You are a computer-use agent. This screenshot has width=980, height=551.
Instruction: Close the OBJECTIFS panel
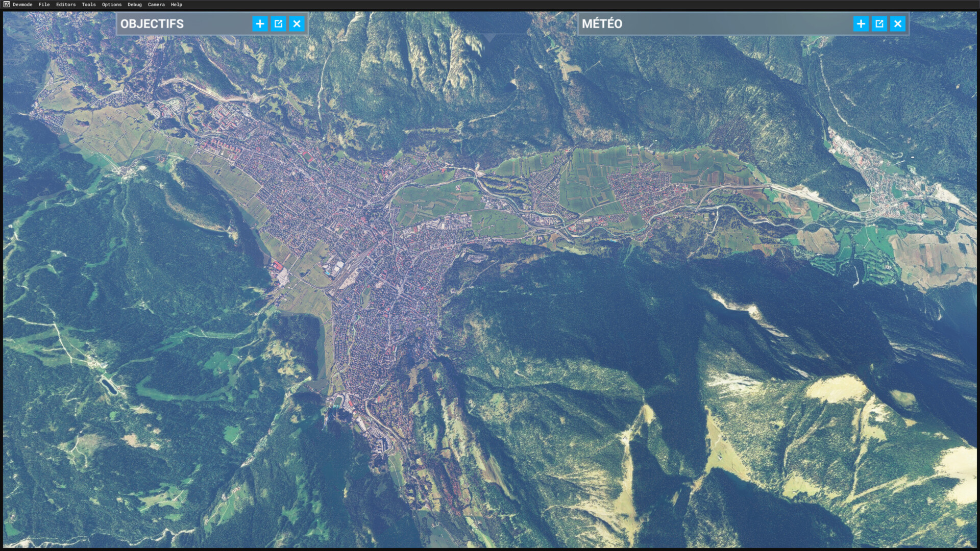point(297,24)
